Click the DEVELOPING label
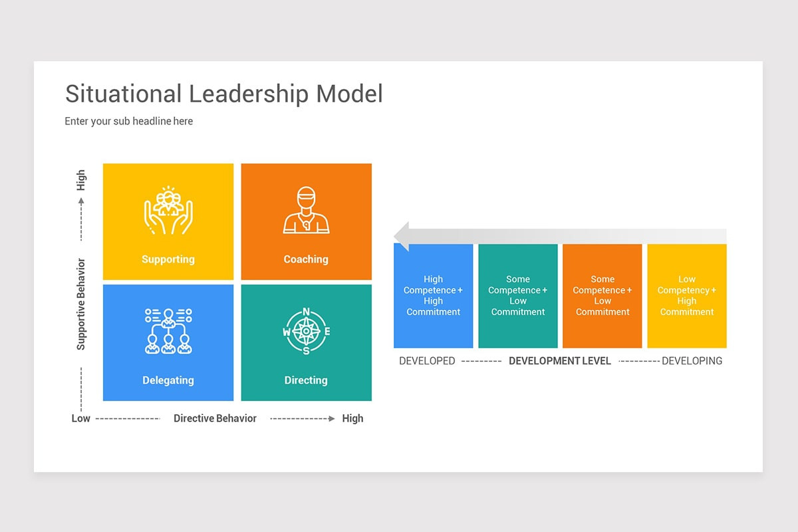The image size is (798, 532). (692, 360)
